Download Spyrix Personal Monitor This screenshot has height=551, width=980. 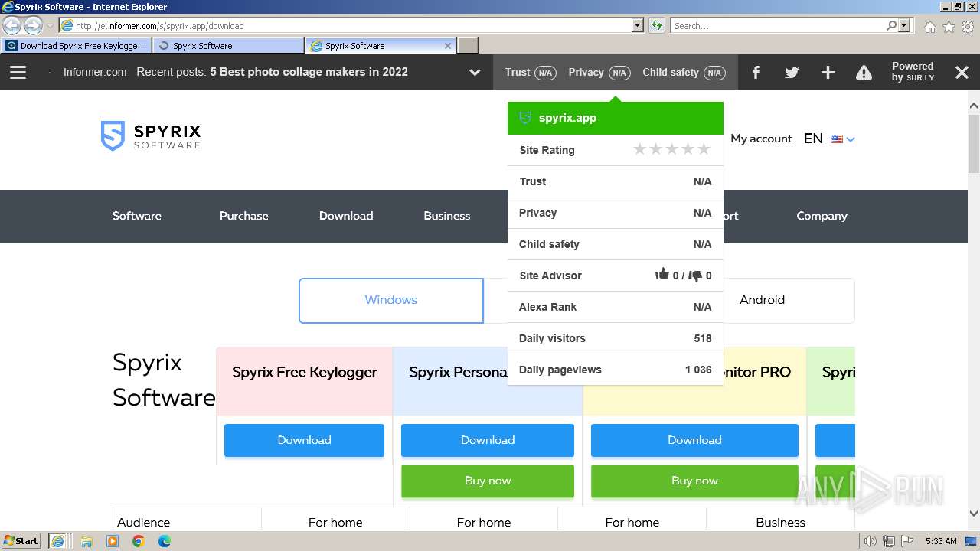[488, 440]
